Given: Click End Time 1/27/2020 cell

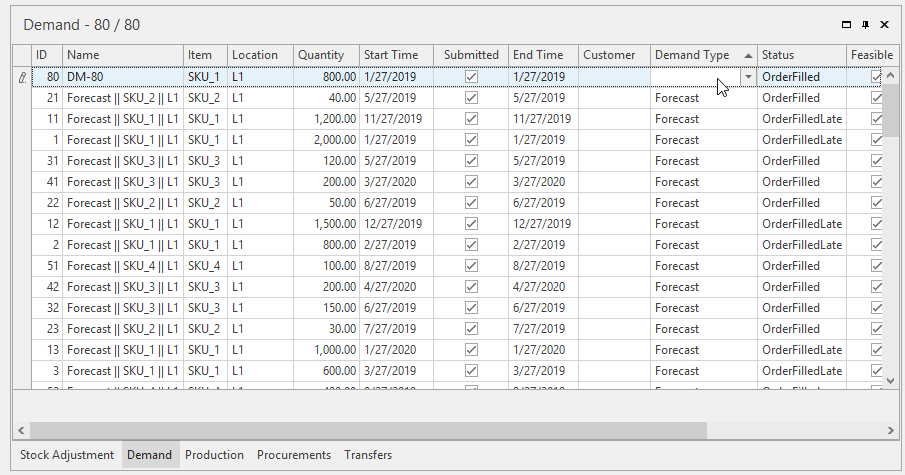Looking at the screenshot, I should (x=543, y=350).
